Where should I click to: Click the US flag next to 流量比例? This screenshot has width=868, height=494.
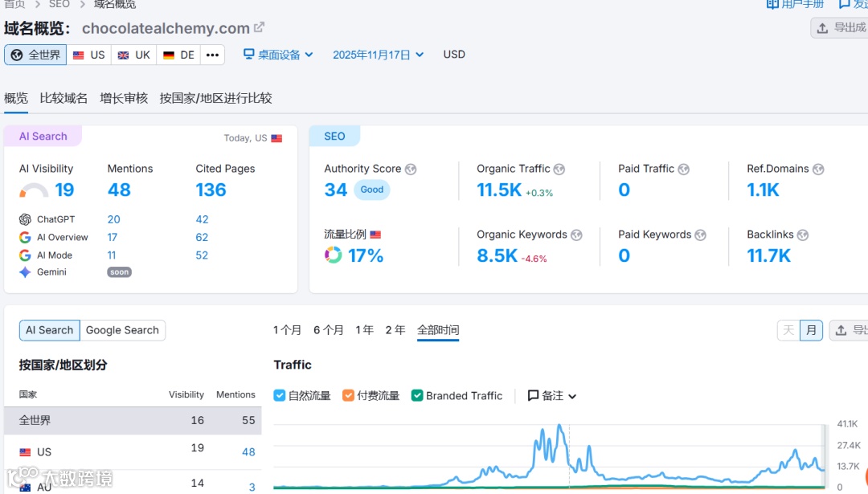point(375,235)
